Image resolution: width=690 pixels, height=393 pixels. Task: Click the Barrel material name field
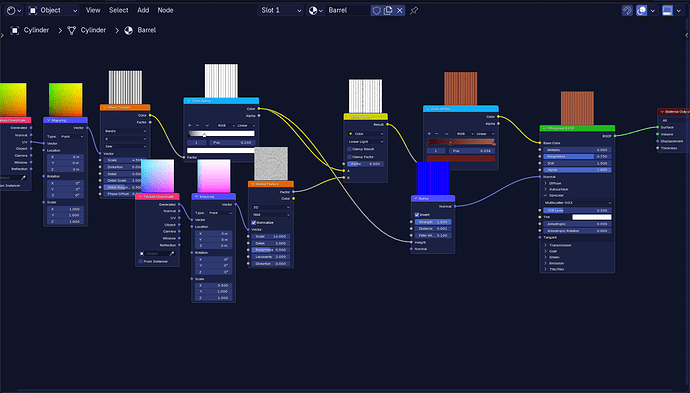[x=348, y=10]
